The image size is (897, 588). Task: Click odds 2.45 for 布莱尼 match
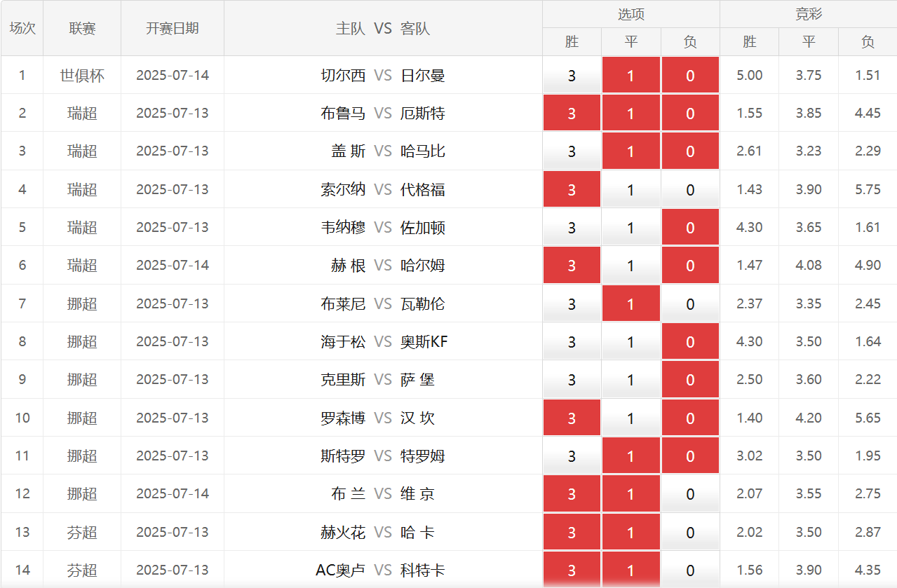(x=868, y=303)
